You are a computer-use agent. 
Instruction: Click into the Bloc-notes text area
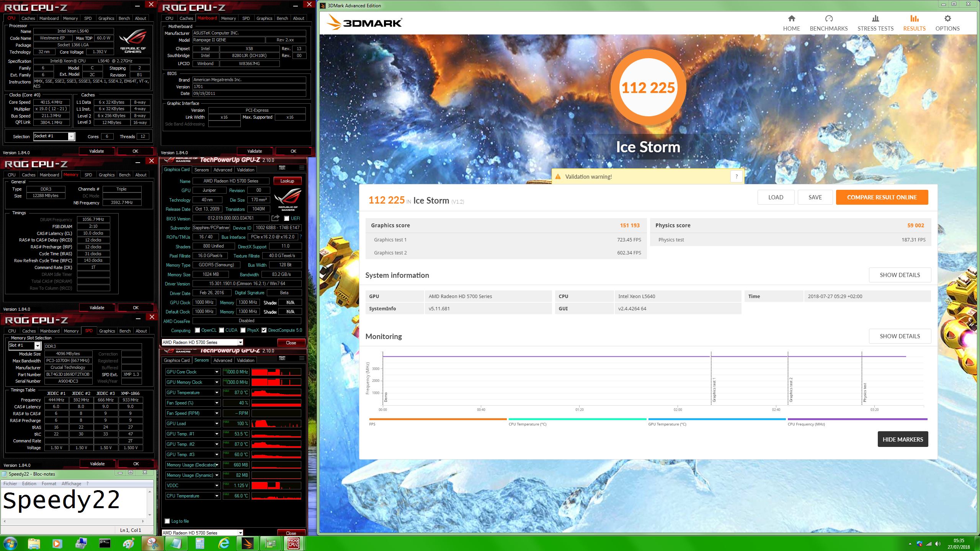(x=74, y=503)
